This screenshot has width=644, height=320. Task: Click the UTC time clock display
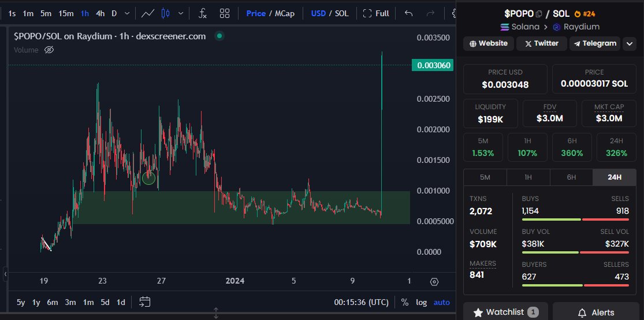361,302
